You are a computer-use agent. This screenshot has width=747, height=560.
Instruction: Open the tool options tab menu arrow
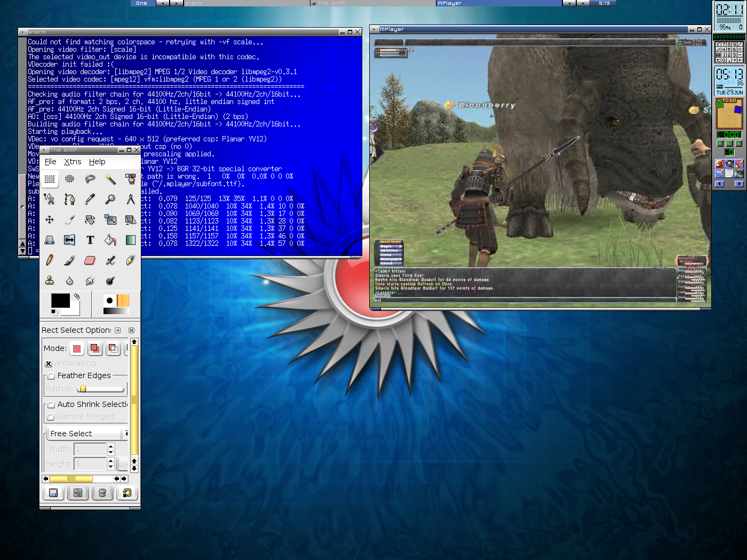(x=118, y=331)
